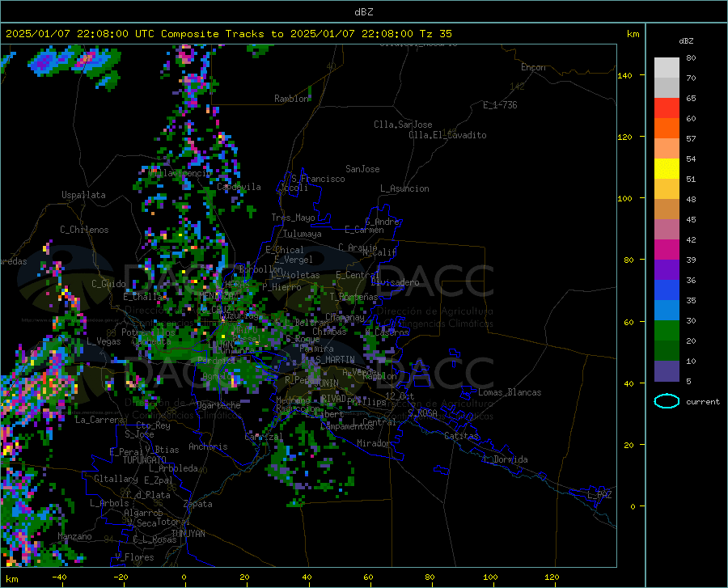Click the 'Encon' map label
The image size is (728, 588).
(x=533, y=67)
